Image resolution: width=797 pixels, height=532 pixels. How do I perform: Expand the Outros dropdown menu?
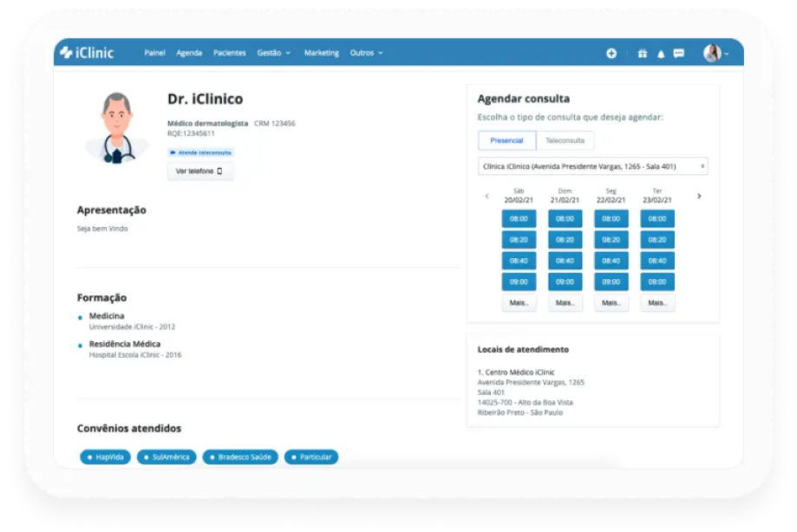pyautogui.click(x=366, y=53)
